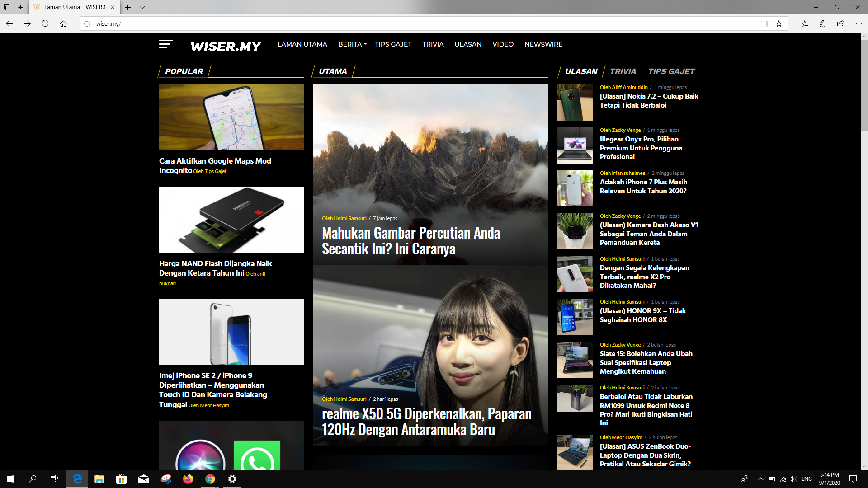Open article Harga NAND Flash Dijangka Naik

215,268
